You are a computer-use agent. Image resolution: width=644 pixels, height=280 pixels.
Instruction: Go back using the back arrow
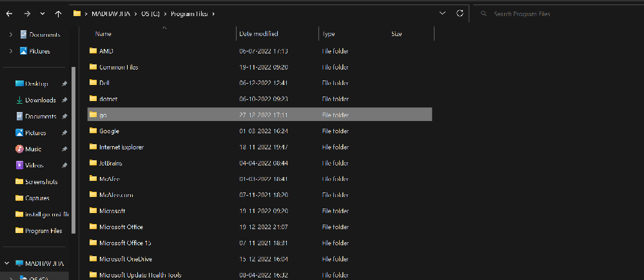click(9, 14)
